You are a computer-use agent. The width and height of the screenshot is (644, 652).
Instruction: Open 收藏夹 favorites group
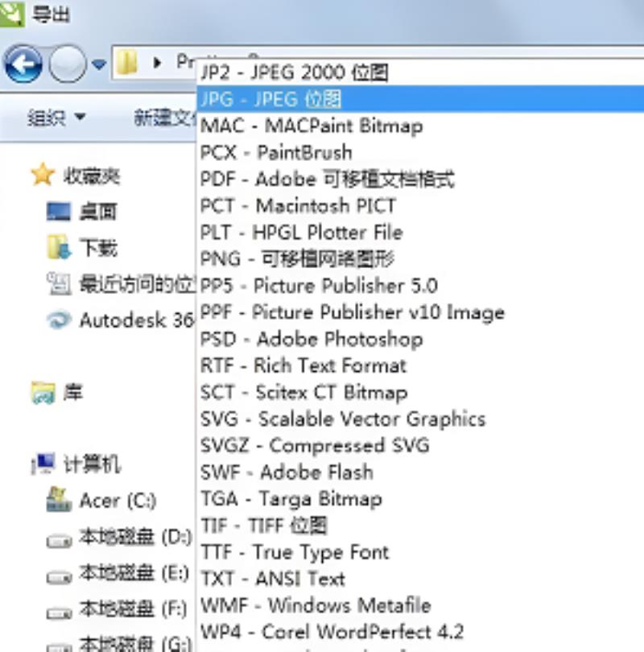[x=92, y=176]
